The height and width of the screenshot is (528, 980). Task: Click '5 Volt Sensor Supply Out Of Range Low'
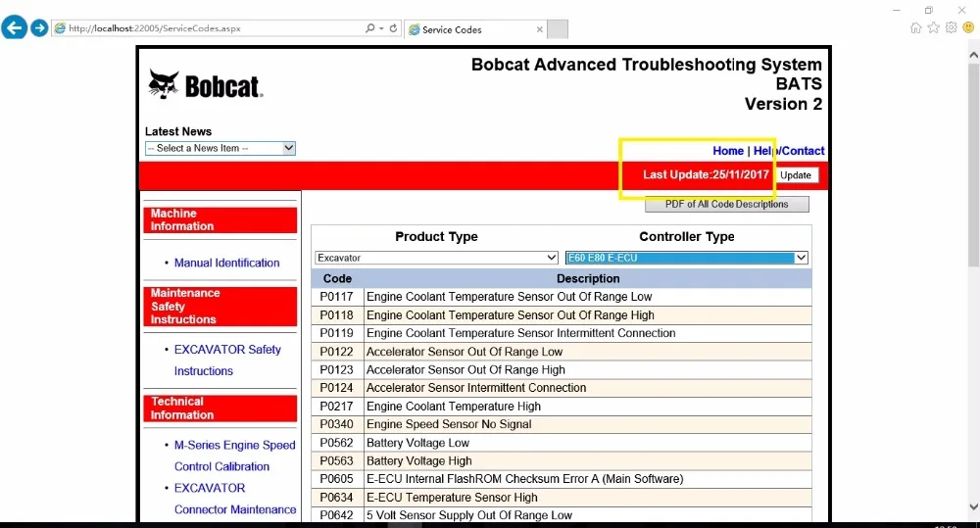click(469, 515)
